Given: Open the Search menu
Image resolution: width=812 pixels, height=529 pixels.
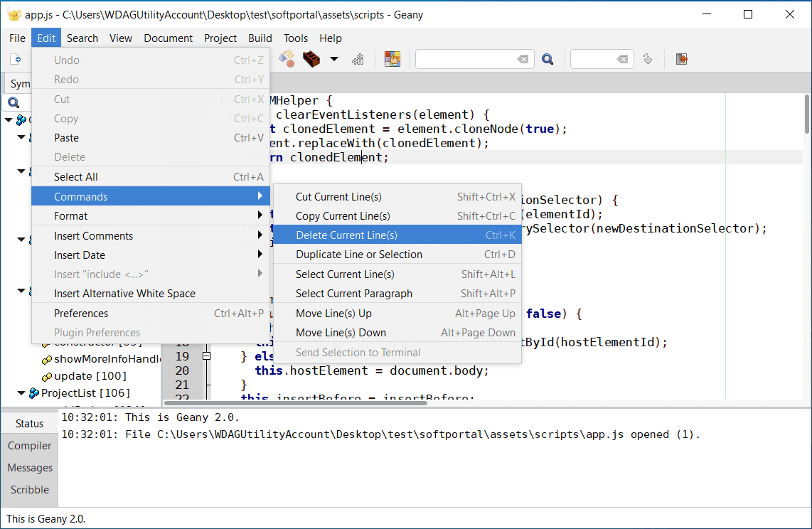Looking at the screenshot, I should 82,38.
